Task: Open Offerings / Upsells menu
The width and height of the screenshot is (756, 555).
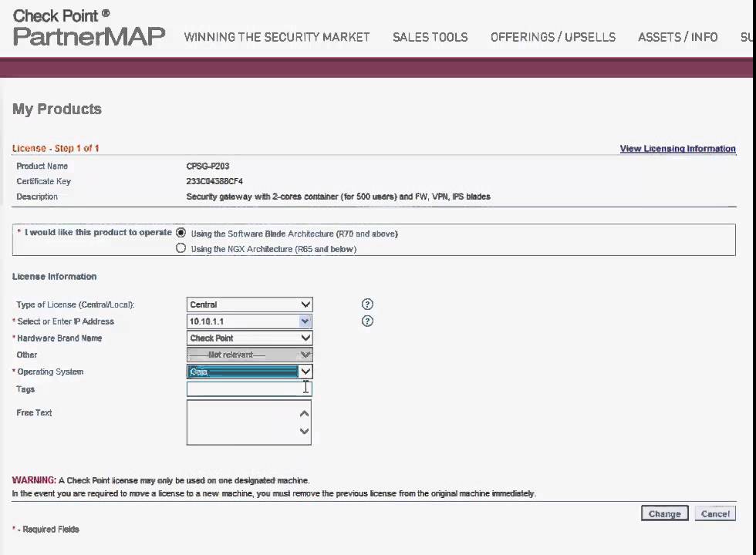Action: [x=553, y=37]
